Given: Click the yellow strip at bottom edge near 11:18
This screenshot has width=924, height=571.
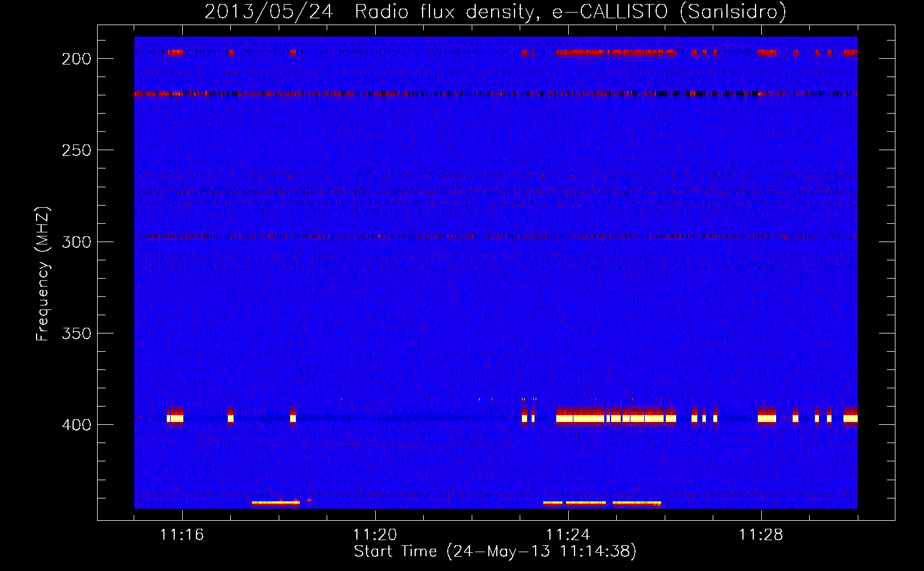Looking at the screenshot, I should [x=276, y=503].
